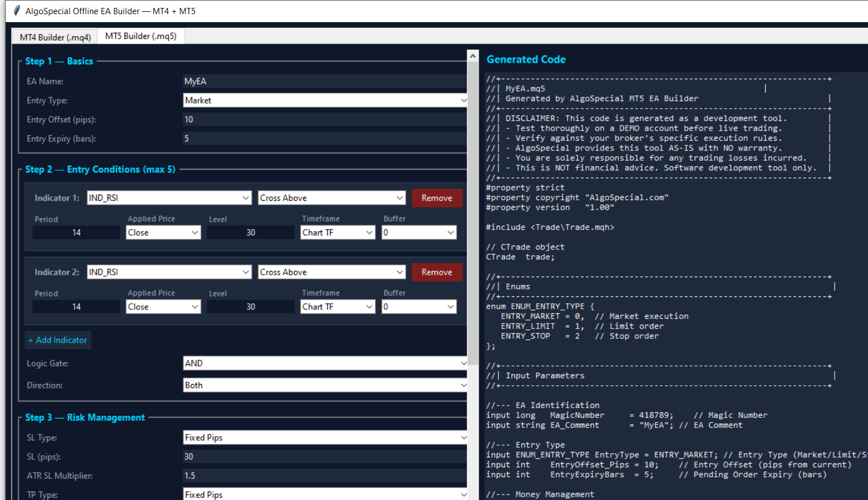
Task: Edit the EA Name field
Action: tap(325, 81)
